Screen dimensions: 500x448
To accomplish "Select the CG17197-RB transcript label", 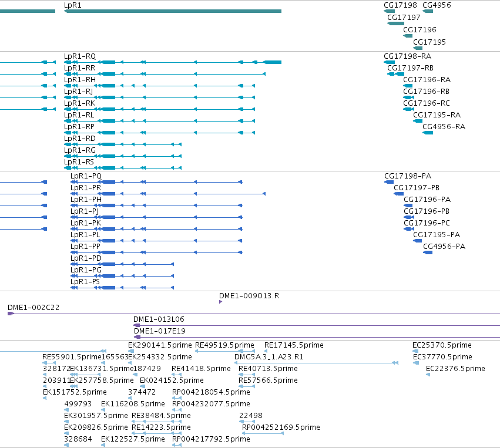I will [x=410, y=68].
